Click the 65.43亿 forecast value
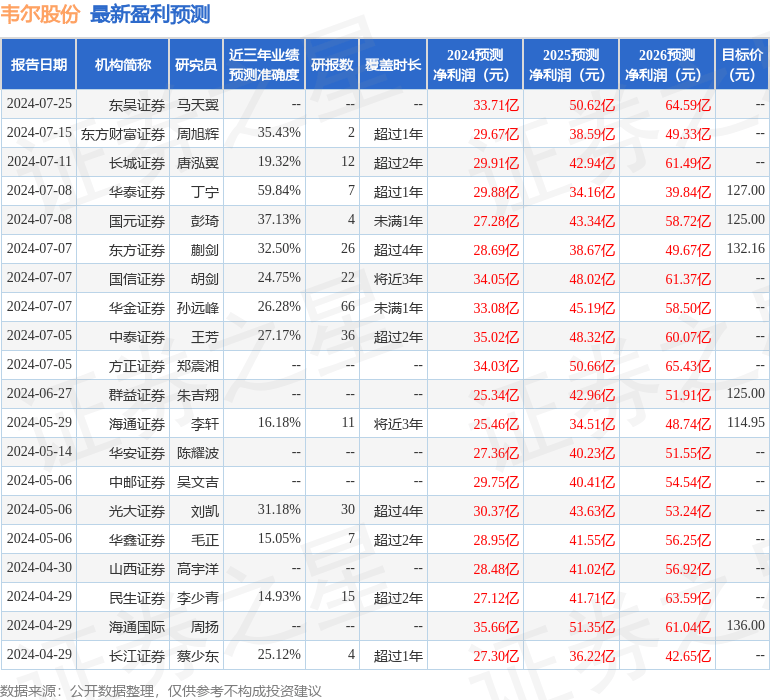 688,366
